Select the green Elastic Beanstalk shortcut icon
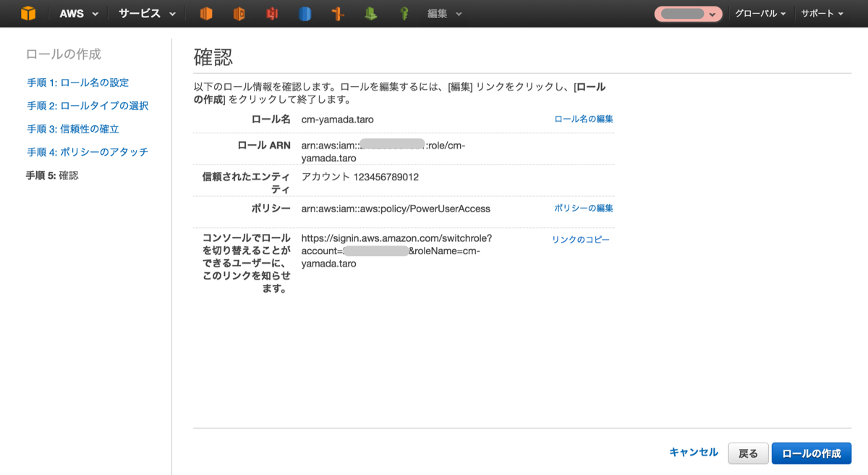Image resolution: width=868 pixels, height=475 pixels. 370,13
